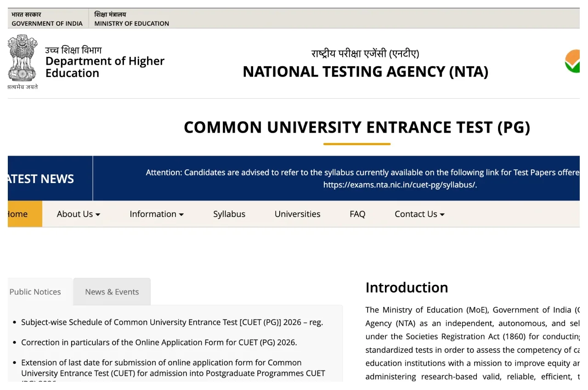Select the Public Notices tab
This screenshot has height=390, width=588.
(35, 292)
